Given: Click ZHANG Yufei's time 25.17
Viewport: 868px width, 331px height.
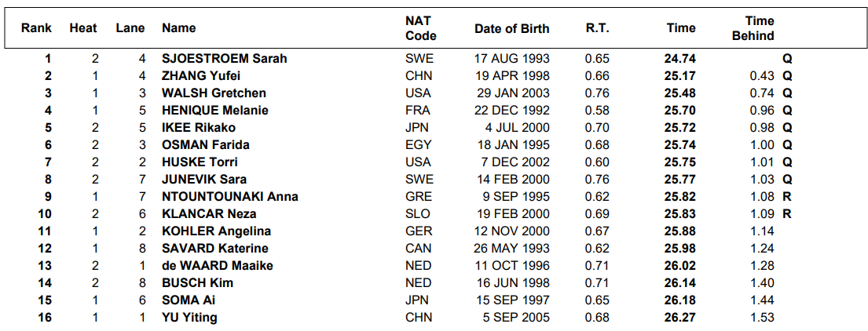Looking at the screenshot, I should [x=679, y=76].
